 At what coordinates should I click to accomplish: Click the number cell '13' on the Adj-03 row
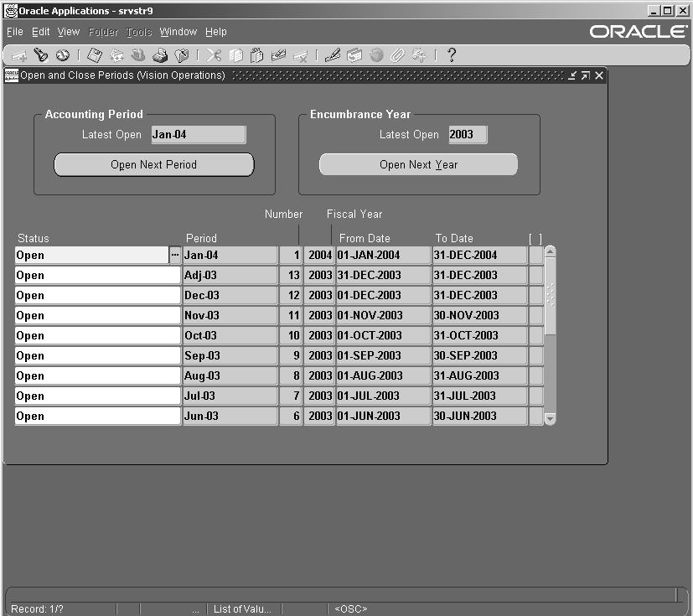coord(291,275)
